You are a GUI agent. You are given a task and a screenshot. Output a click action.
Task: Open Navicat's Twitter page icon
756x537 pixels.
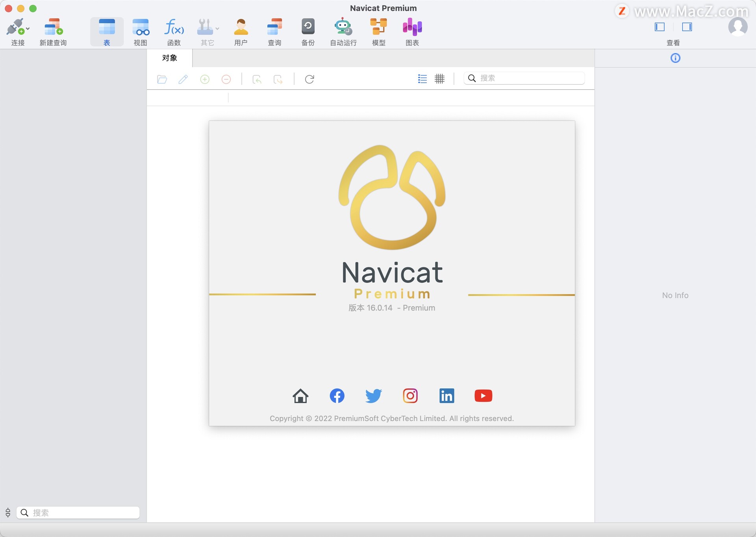pyautogui.click(x=374, y=396)
